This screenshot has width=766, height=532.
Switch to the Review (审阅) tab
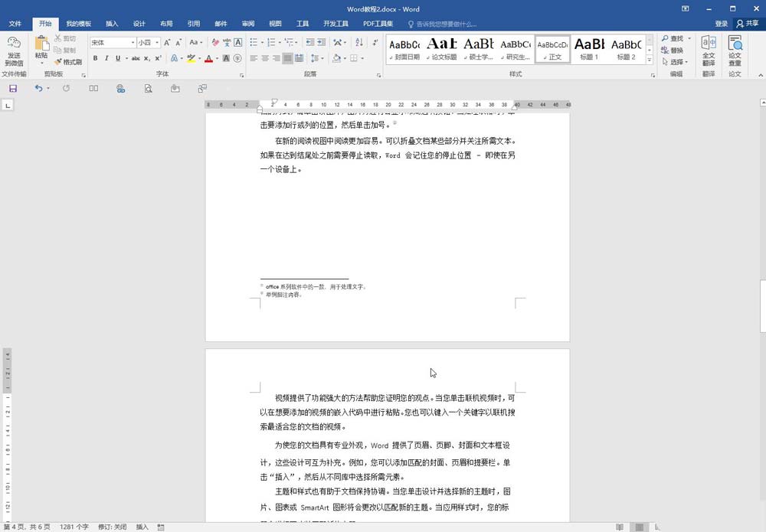tap(248, 24)
